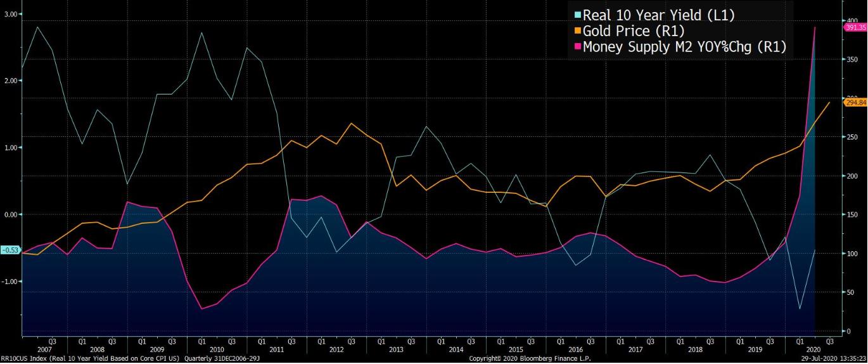Viewport: 868px width, 364px height.
Task: Select the 2020 year label on the timeline
Action: (x=813, y=349)
